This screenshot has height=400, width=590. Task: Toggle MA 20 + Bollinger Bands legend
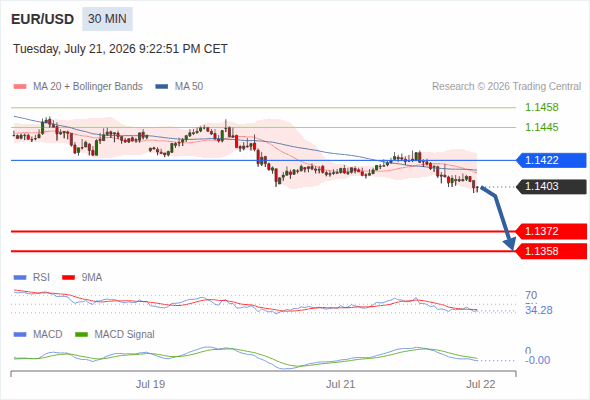click(x=78, y=87)
